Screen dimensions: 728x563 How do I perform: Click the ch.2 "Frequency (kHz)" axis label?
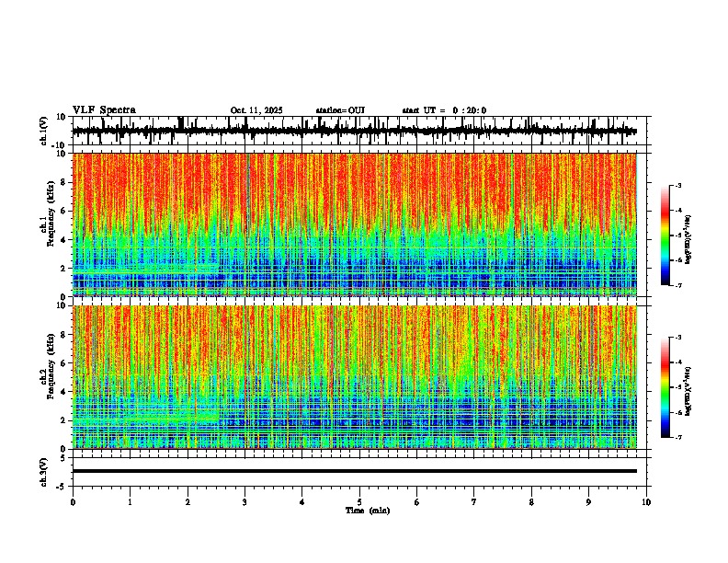pos(51,366)
